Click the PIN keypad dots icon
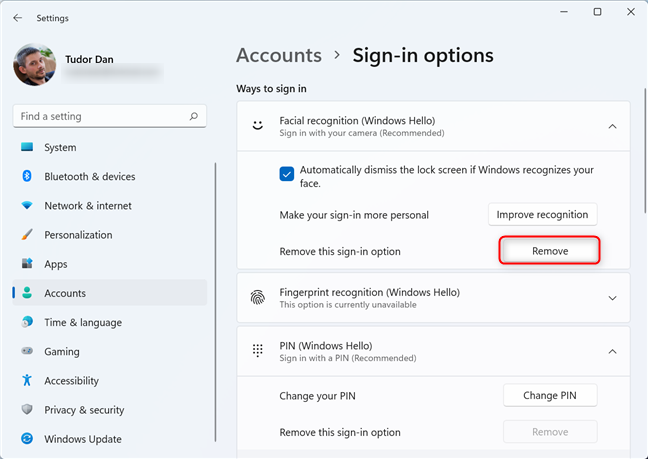Image resolution: width=648 pixels, height=459 pixels. click(258, 351)
